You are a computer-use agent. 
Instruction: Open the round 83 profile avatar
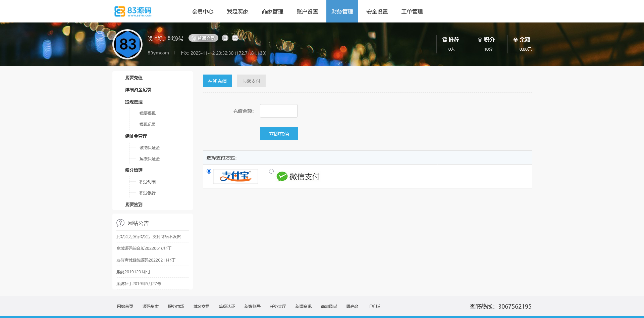point(127,44)
